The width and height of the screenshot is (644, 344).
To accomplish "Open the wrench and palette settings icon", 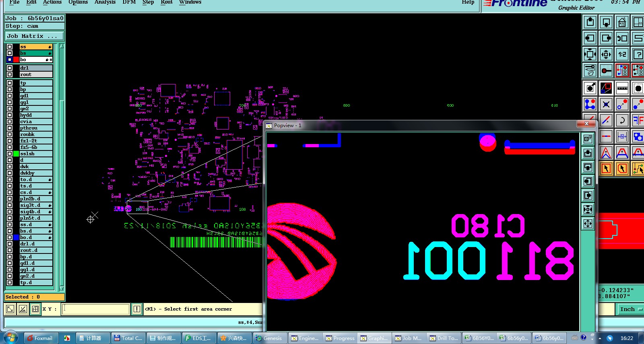I will click(x=590, y=70).
